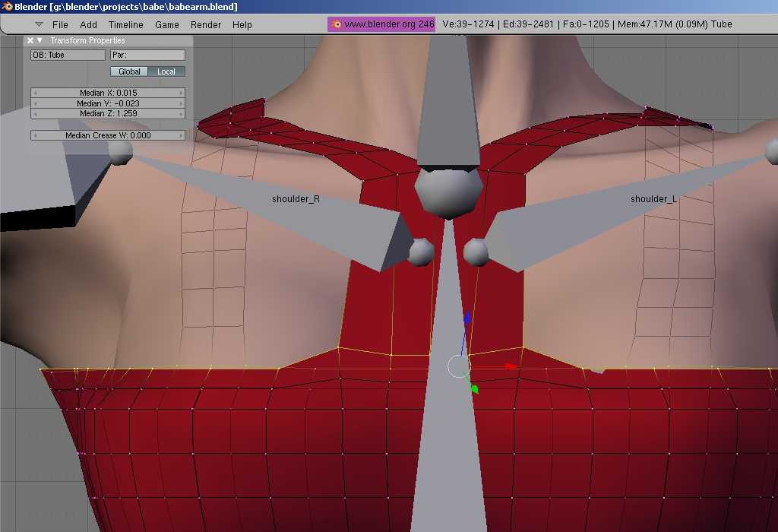Open the Add menu

click(x=88, y=24)
